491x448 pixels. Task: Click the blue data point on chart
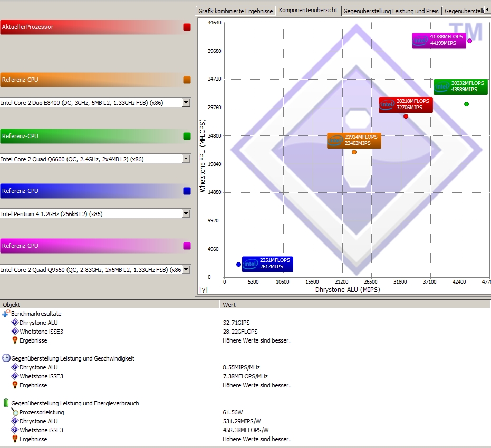[x=238, y=265]
